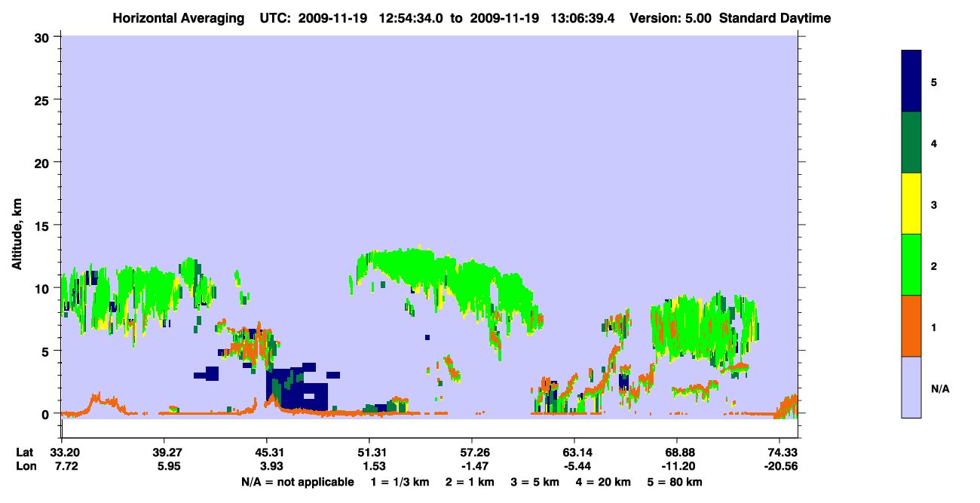Screen dimensions: 980x503
Task: Click the '4 = 20 km' legend text
Action: 605,482
